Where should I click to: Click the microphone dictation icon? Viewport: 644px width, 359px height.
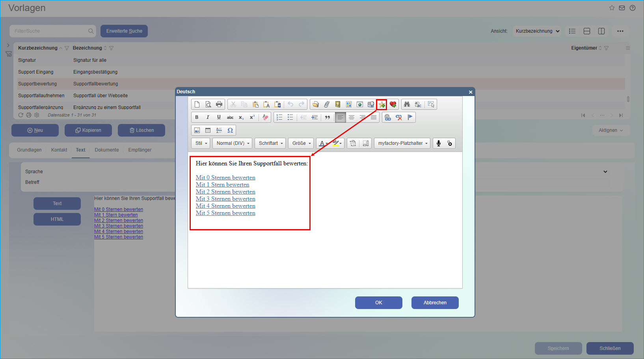(x=439, y=143)
